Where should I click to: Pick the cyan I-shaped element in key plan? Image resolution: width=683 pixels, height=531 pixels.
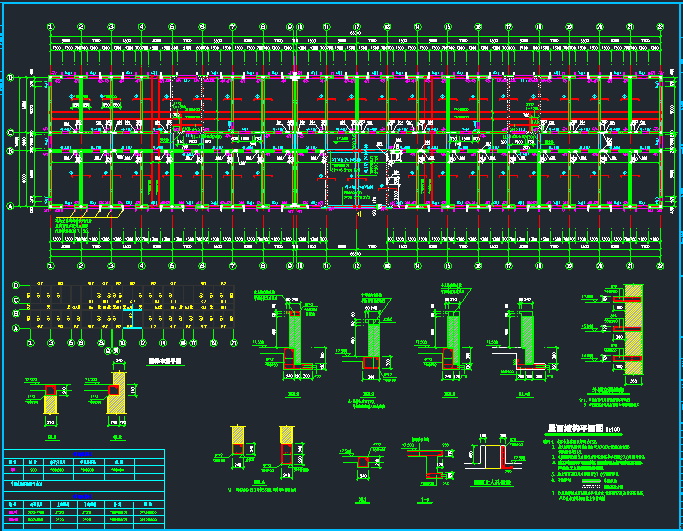(x=132, y=316)
